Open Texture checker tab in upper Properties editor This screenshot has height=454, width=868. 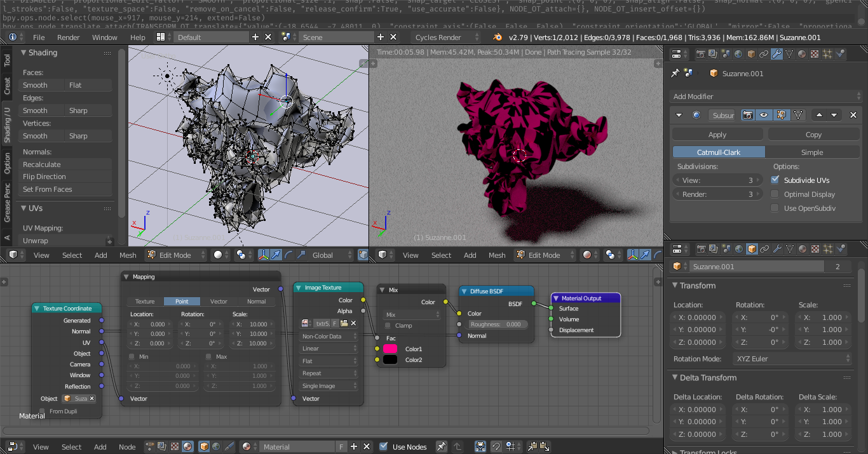(x=815, y=54)
